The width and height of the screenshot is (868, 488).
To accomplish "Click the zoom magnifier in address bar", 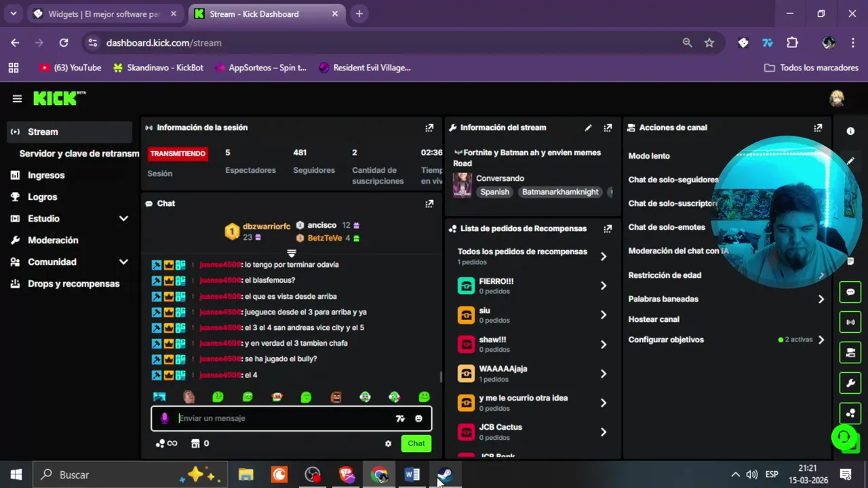I will [687, 43].
